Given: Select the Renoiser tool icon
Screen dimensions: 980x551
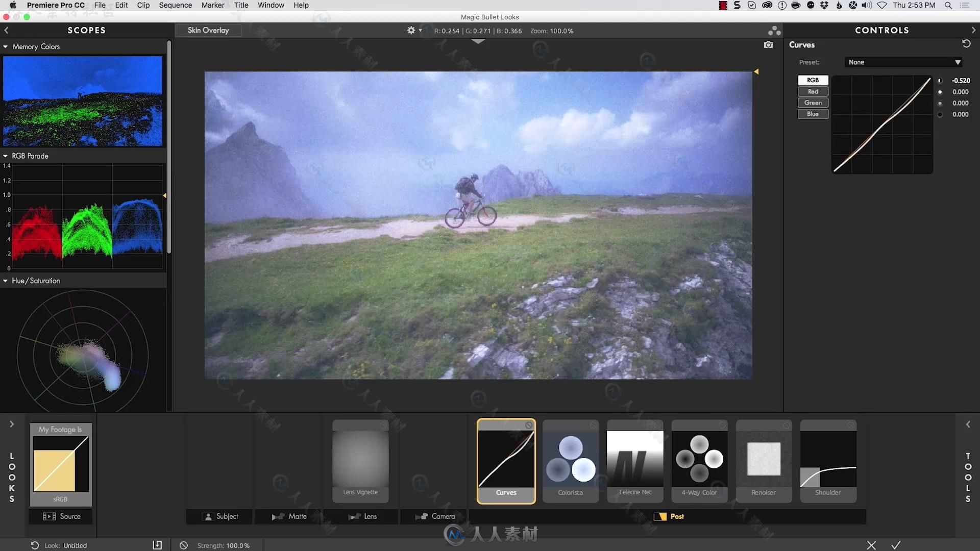Looking at the screenshot, I should pyautogui.click(x=763, y=459).
